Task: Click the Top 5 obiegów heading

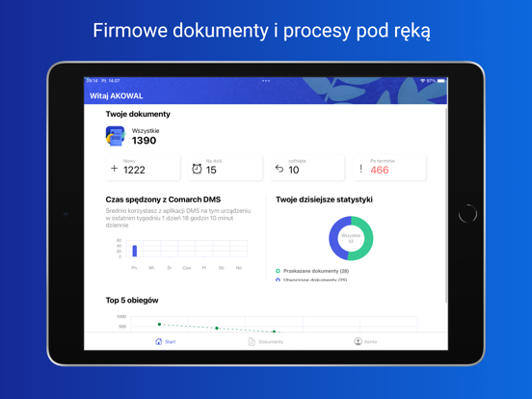Action: (132, 301)
